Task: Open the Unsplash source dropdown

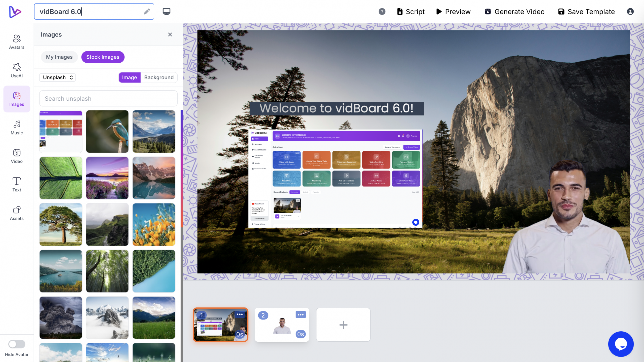Action: pos(57,77)
